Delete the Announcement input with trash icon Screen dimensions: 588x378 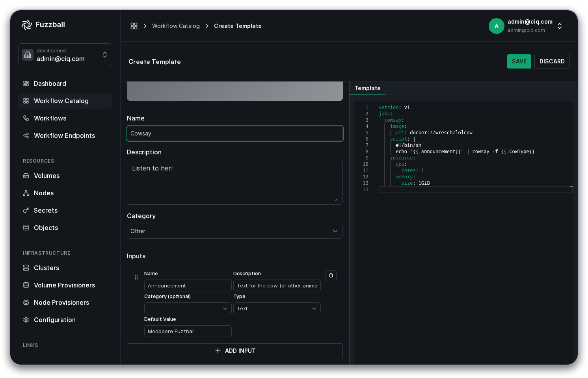click(x=331, y=275)
